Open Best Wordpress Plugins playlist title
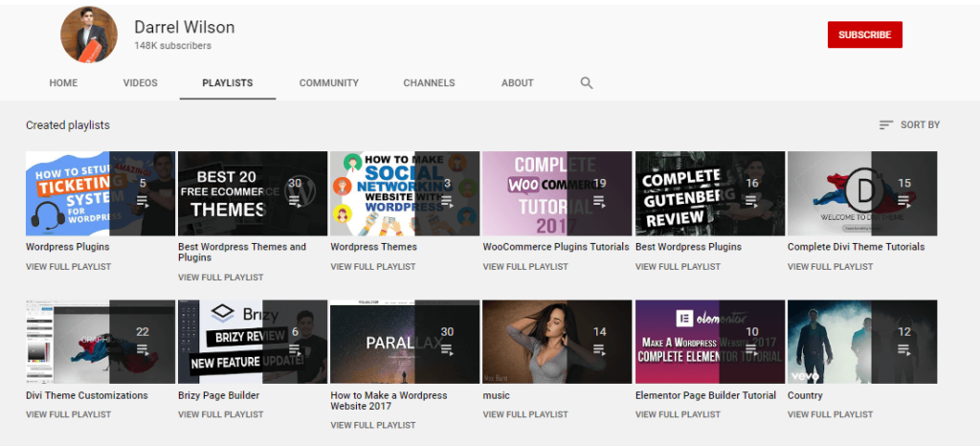Viewport: 980px width, 446px height. point(688,247)
